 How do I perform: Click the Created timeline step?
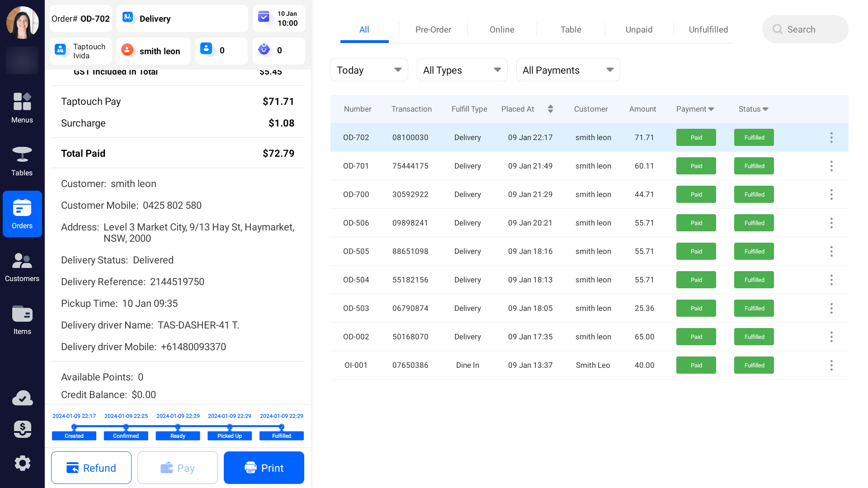(74, 436)
